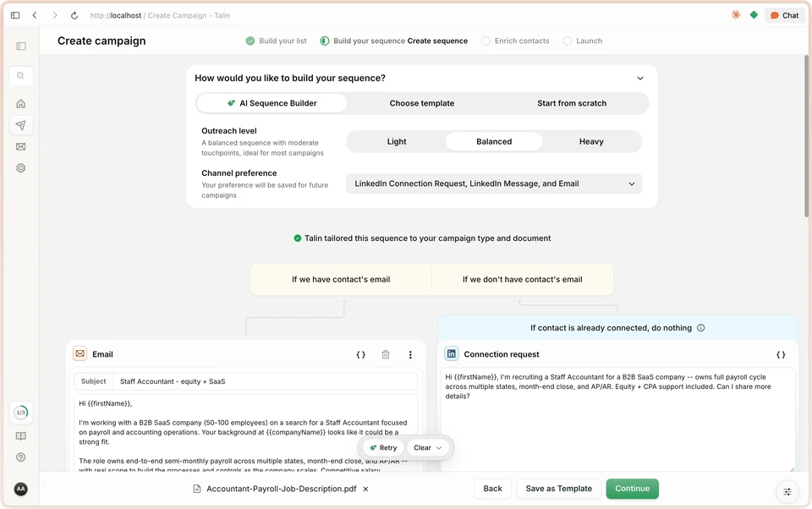Click the Back button
The width and height of the screenshot is (812, 509).
tap(492, 489)
